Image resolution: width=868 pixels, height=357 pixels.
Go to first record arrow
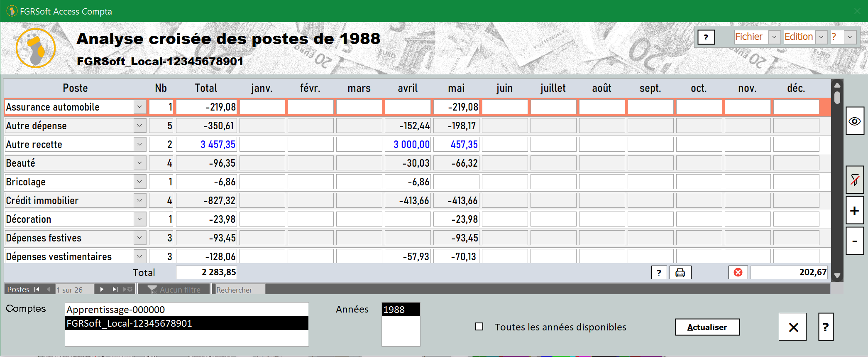tap(37, 289)
